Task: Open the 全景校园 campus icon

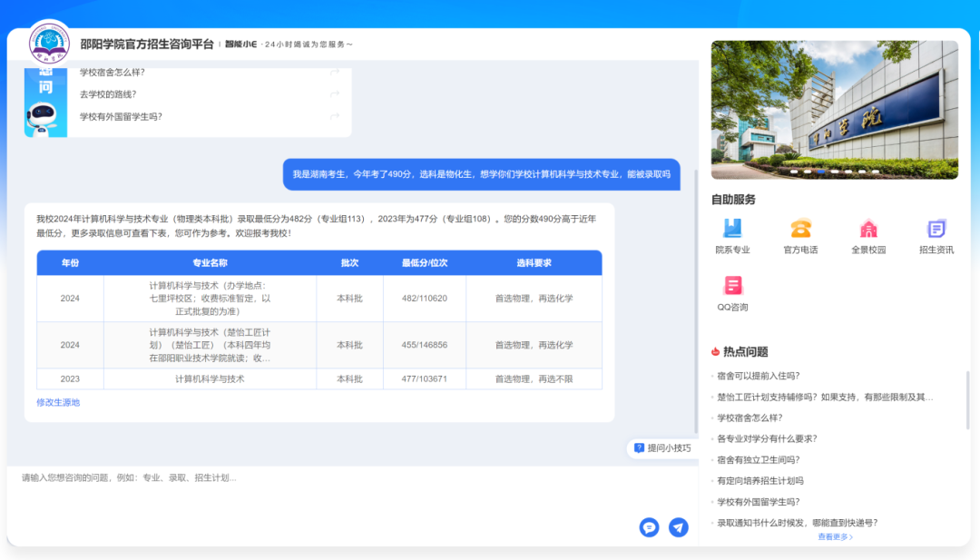Action: [x=868, y=229]
